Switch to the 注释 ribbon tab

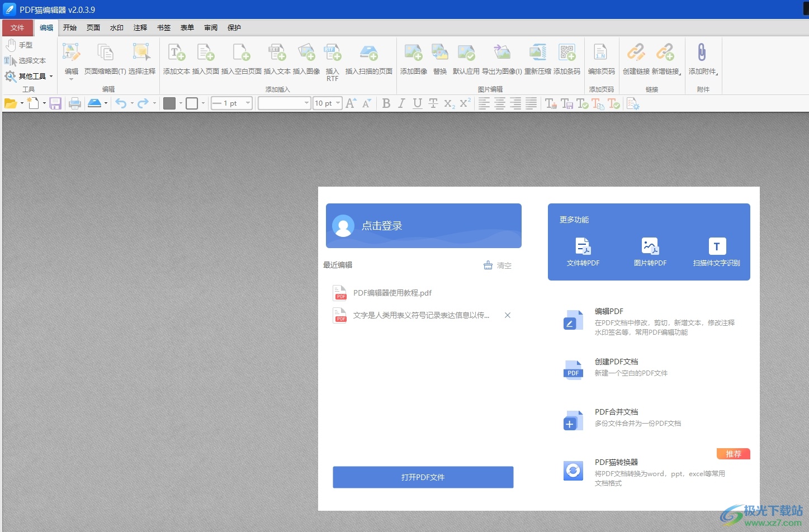(140, 28)
